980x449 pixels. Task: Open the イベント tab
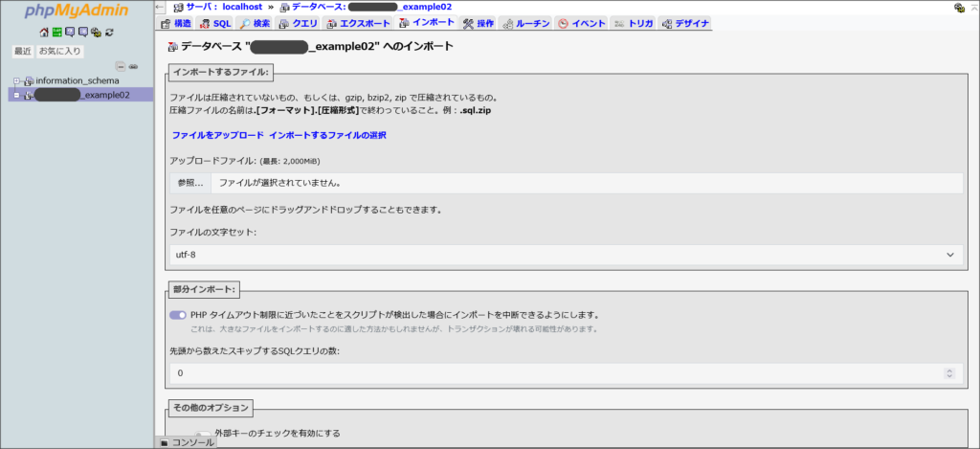pyautogui.click(x=582, y=24)
